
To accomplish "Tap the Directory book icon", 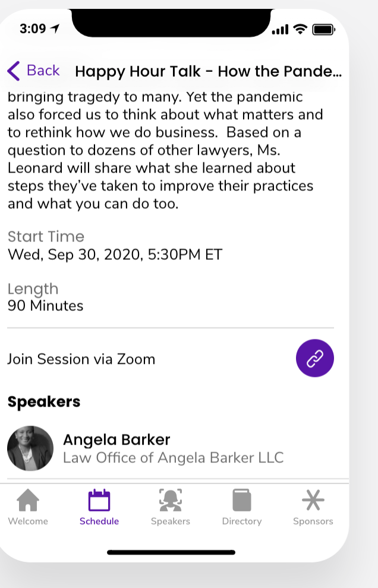I will pyautogui.click(x=242, y=500).
